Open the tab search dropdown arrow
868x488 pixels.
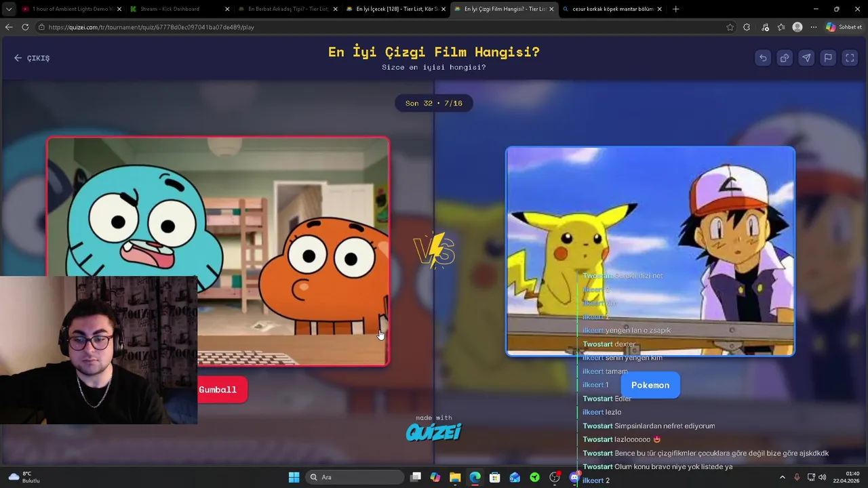pyautogui.click(x=8, y=9)
